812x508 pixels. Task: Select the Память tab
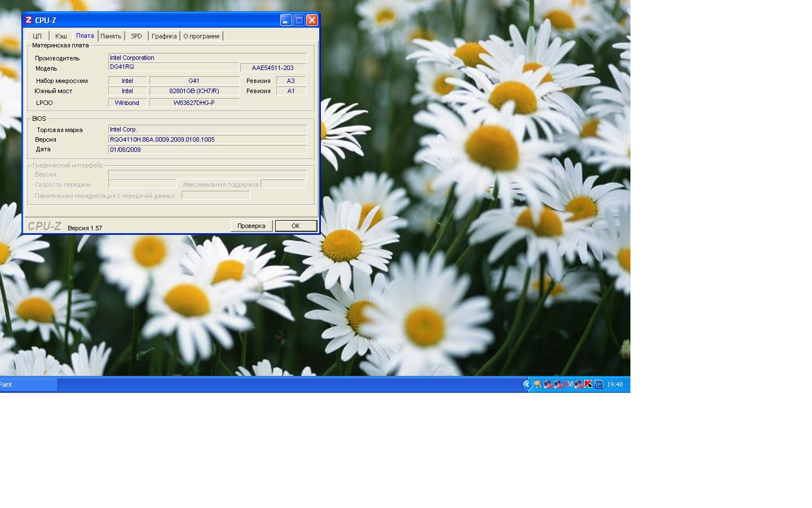click(x=111, y=36)
